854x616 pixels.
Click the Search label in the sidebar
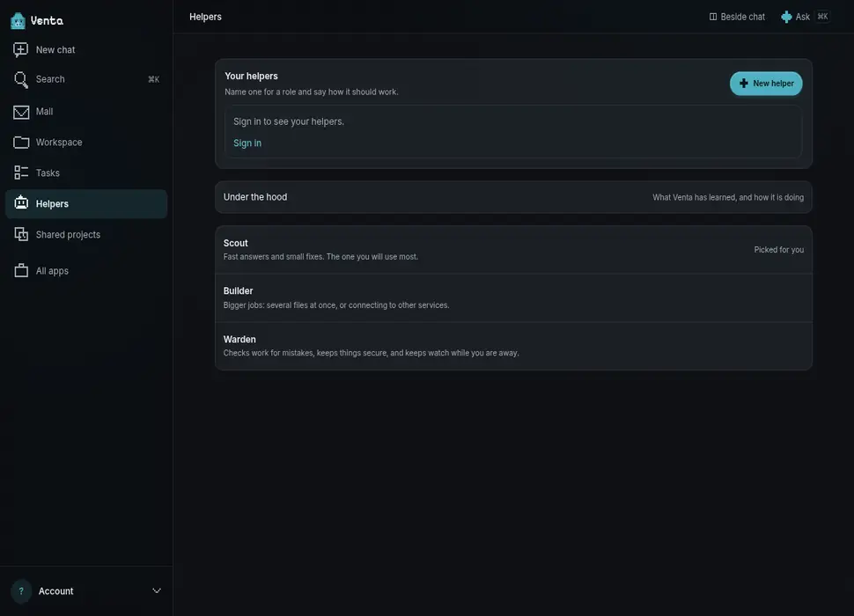pyautogui.click(x=50, y=79)
